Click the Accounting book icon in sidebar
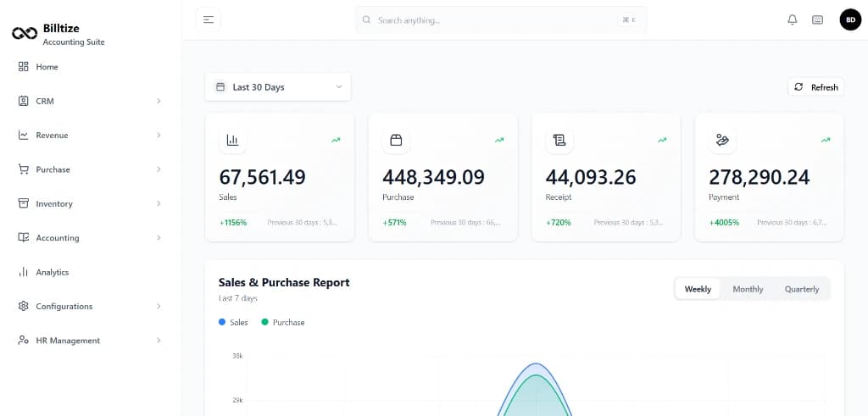This screenshot has height=416, width=868. pyautogui.click(x=23, y=238)
